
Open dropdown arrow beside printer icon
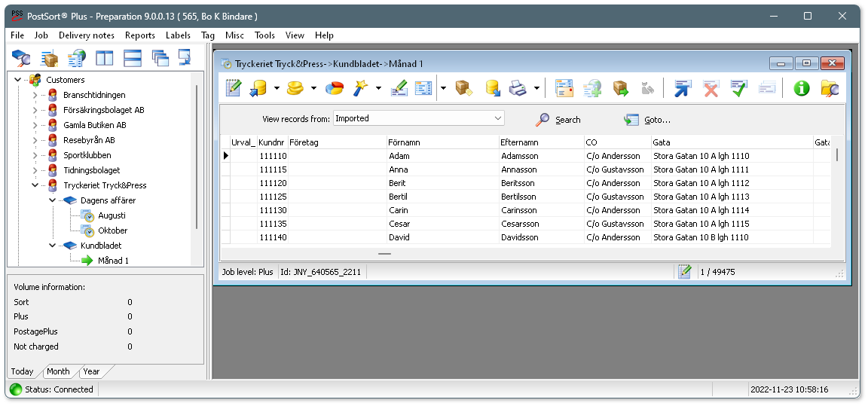tap(536, 88)
